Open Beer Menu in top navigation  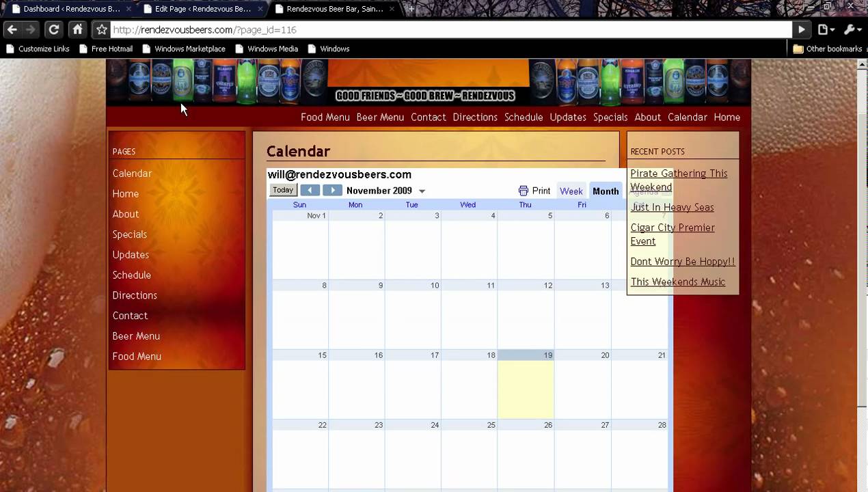click(380, 117)
